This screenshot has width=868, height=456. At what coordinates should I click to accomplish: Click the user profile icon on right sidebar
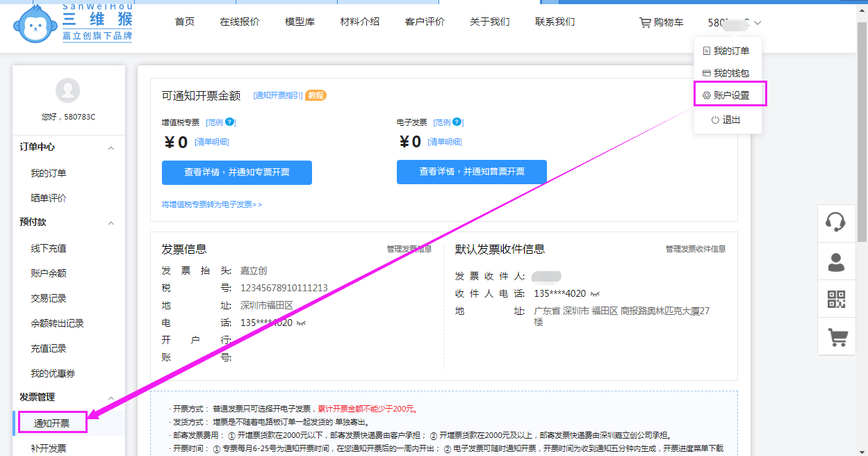(835, 261)
